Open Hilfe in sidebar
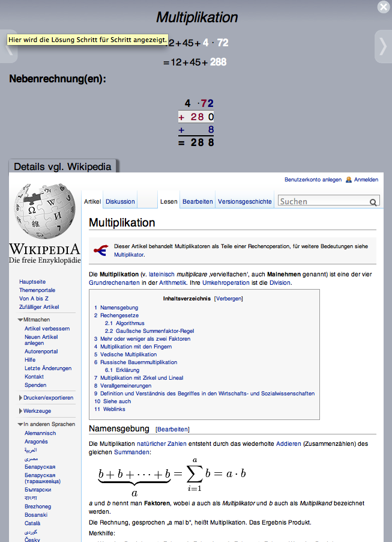 [30, 360]
